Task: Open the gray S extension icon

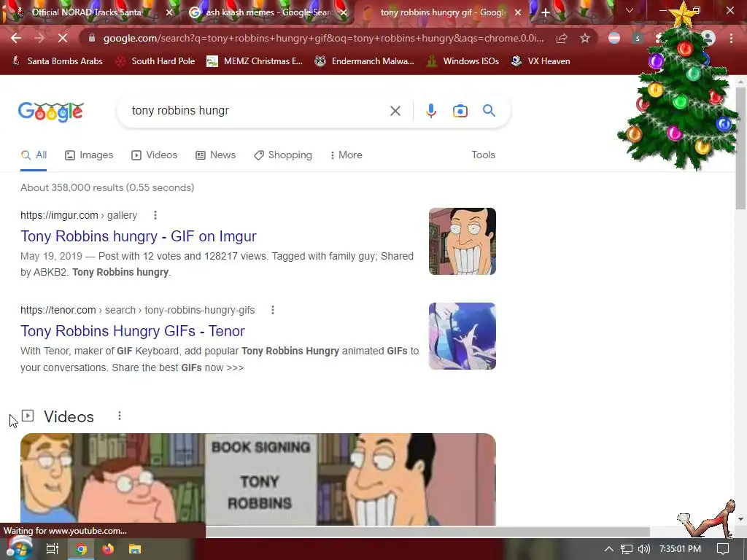Action: (x=638, y=38)
